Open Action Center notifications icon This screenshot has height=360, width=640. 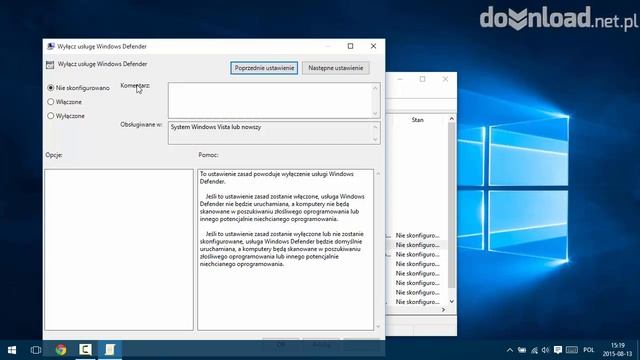[558, 350]
